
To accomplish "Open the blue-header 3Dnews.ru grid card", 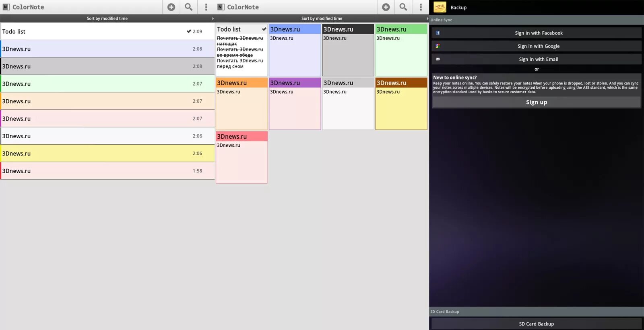I will pos(295,50).
